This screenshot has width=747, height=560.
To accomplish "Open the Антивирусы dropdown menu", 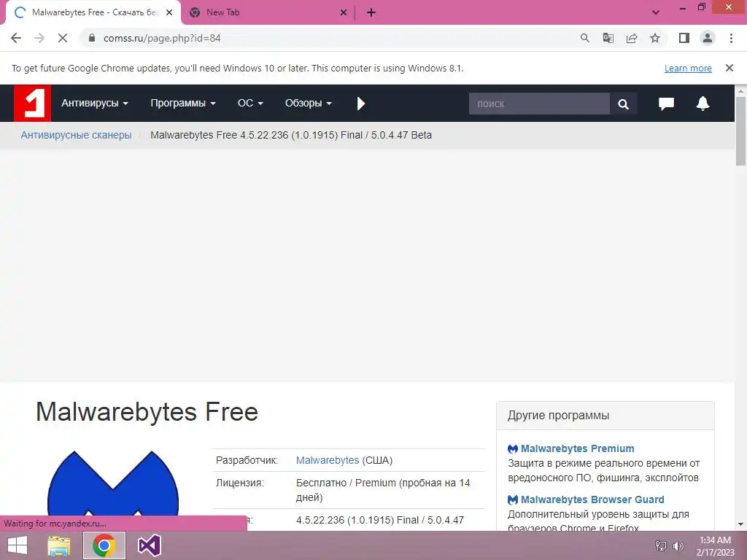I will coord(95,104).
